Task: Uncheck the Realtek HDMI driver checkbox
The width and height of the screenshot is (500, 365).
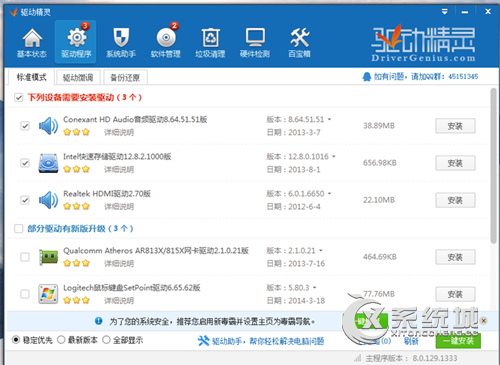Action: click(x=25, y=200)
